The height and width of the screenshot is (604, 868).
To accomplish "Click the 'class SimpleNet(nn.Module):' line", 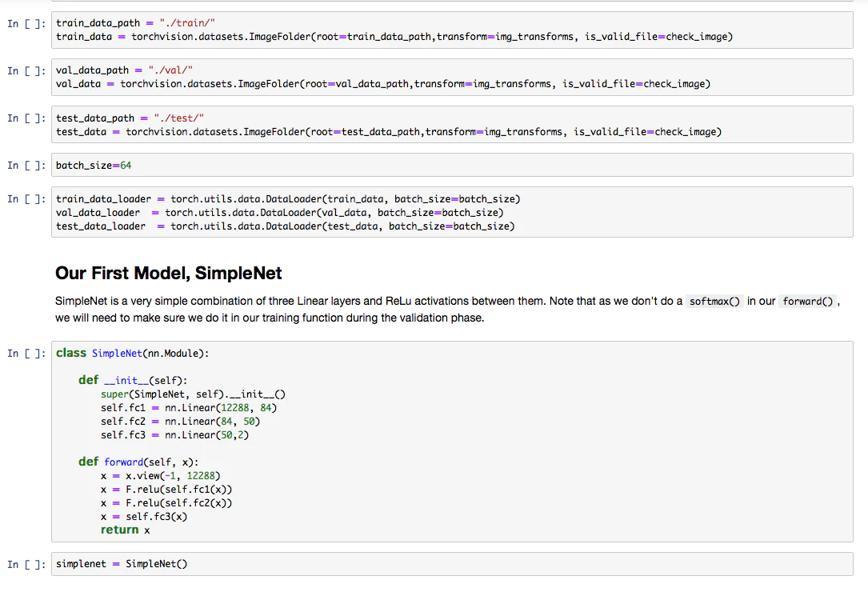I will click(132, 354).
